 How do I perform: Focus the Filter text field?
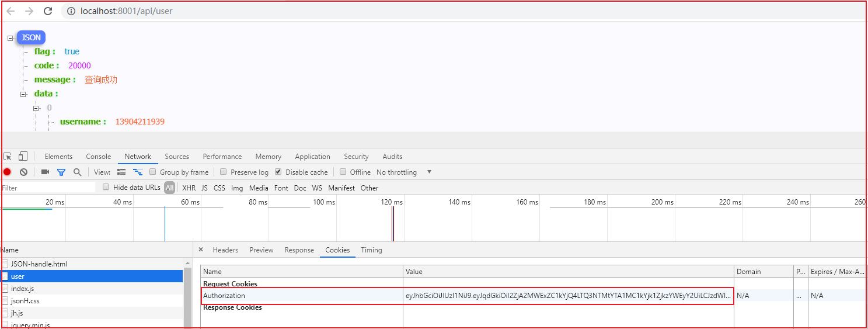pyautogui.click(x=48, y=188)
